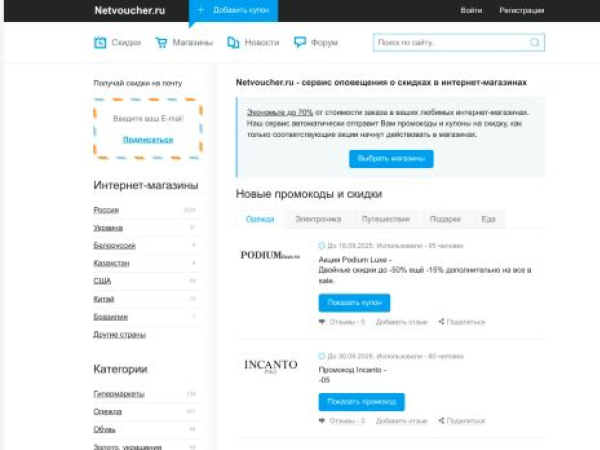
Task: Click the clock icon on Incanto offer
Action: click(321, 356)
